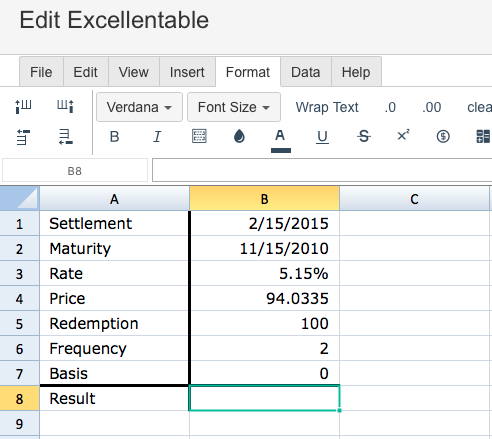Screen dimensions: 492x439
Task: Click the insert row below icon
Action: click(65, 137)
